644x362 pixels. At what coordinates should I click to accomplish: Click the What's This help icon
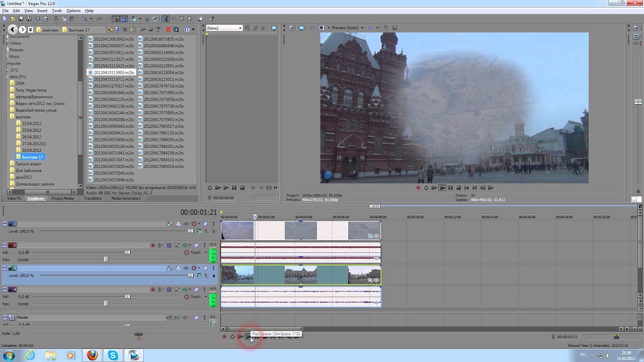pos(211,19)
